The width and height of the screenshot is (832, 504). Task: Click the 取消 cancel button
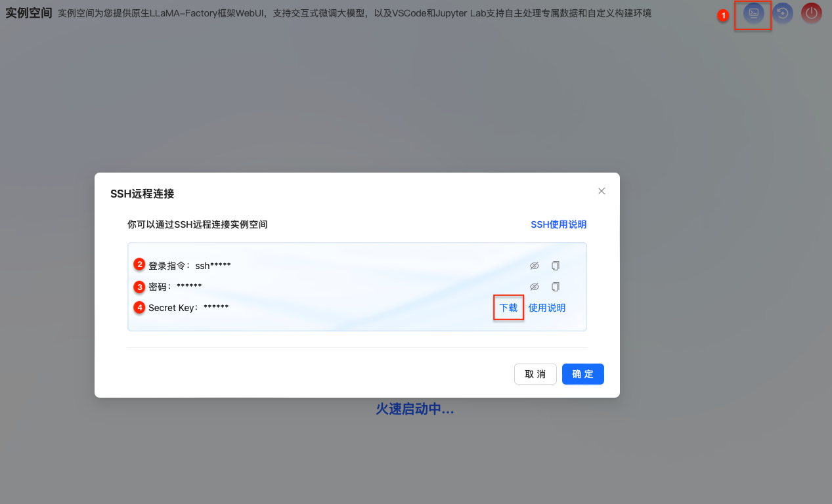click(x=535, y=374)
